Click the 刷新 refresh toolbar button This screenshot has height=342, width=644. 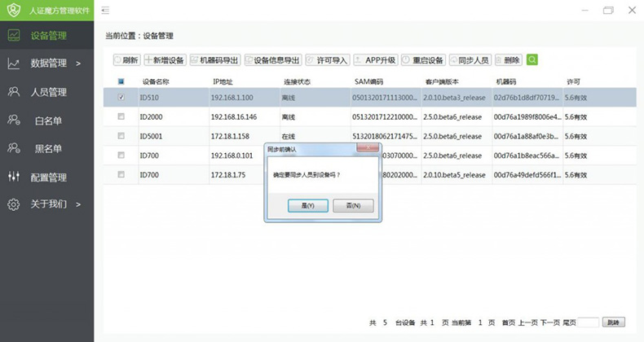click(x=126, y=60)
